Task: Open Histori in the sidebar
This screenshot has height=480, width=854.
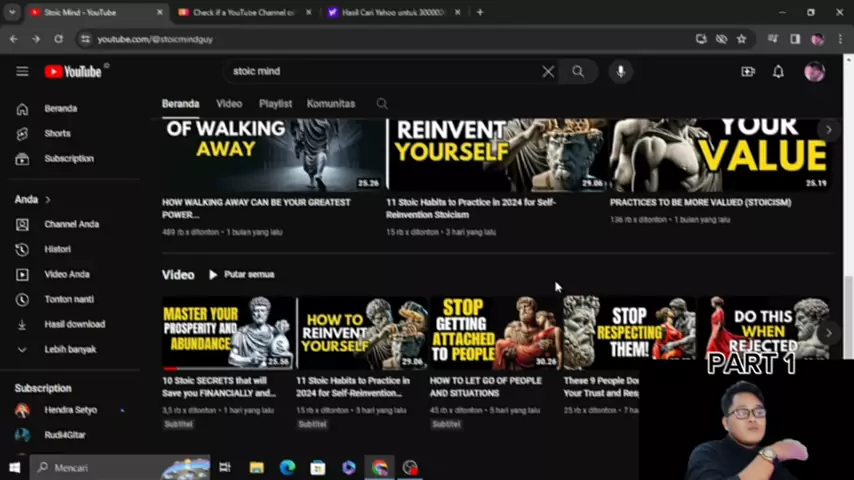Action: tap(57, 249)
